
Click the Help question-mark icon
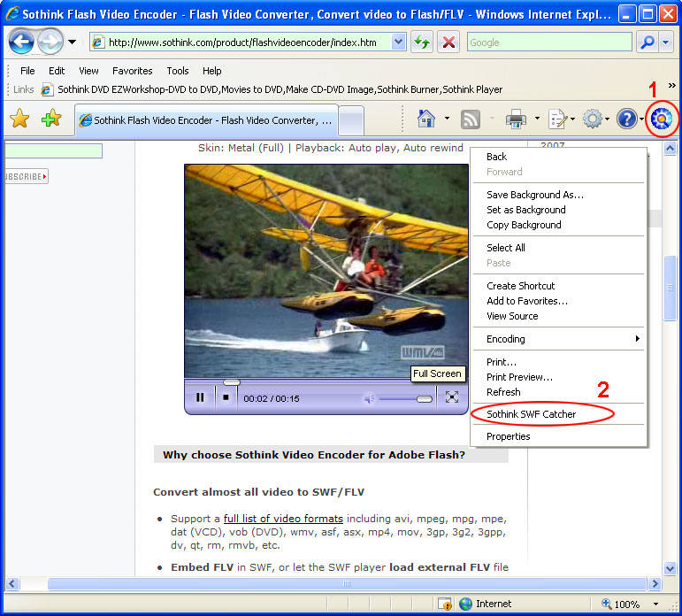(627, 119)
